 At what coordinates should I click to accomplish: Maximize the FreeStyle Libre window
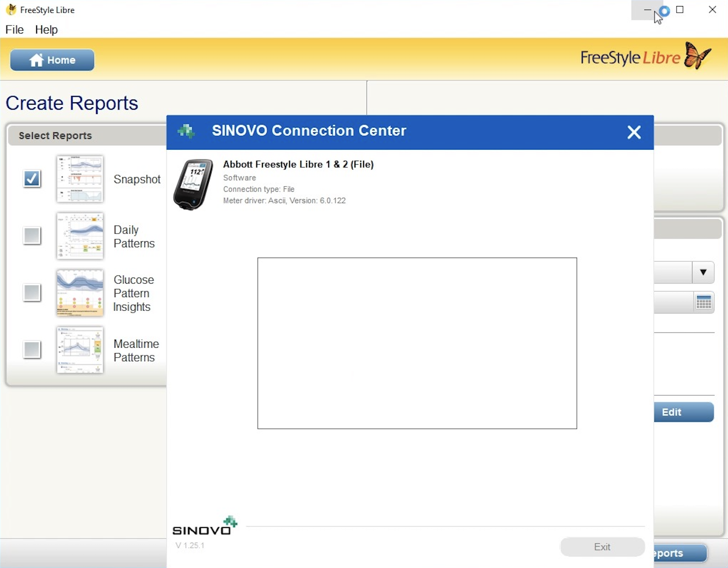(680, 10)
